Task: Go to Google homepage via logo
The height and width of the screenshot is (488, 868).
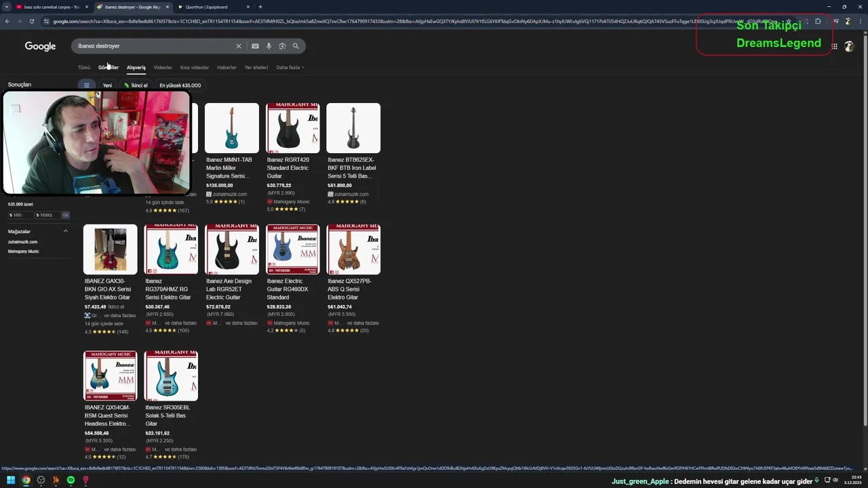Action: click(x=40, y=46)
